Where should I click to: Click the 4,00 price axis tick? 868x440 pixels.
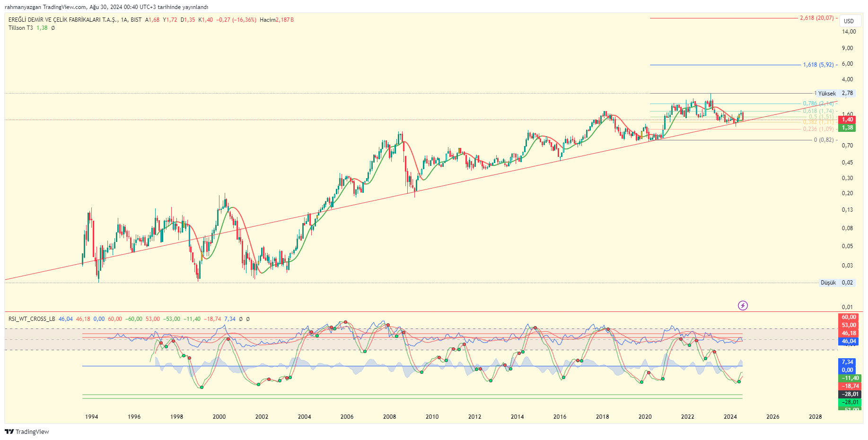[848, 79]
